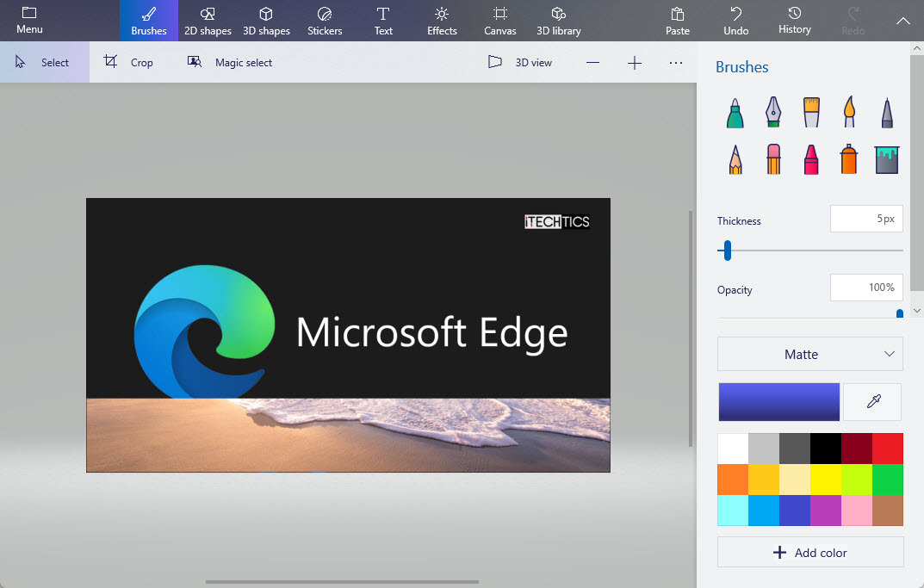Select the Fill bucket tool

pyautogui.click(x=887, y=160)
